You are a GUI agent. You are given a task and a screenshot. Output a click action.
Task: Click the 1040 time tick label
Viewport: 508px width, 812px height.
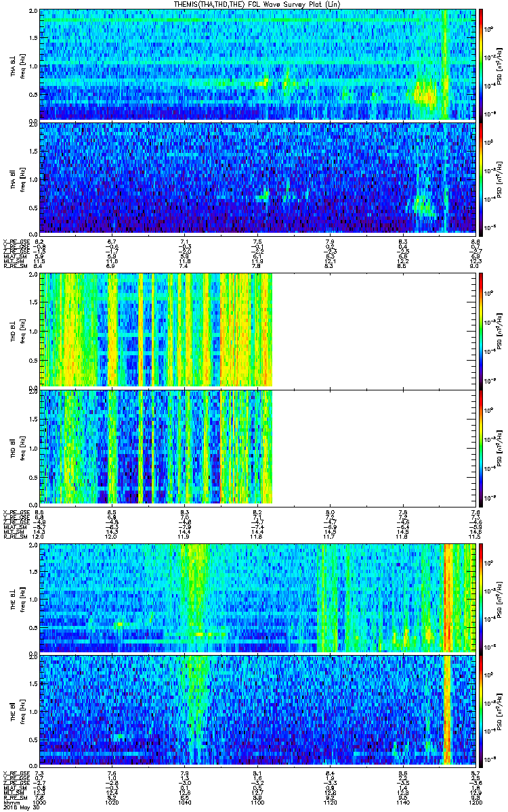pyautogui.click(x=184, y=802)
